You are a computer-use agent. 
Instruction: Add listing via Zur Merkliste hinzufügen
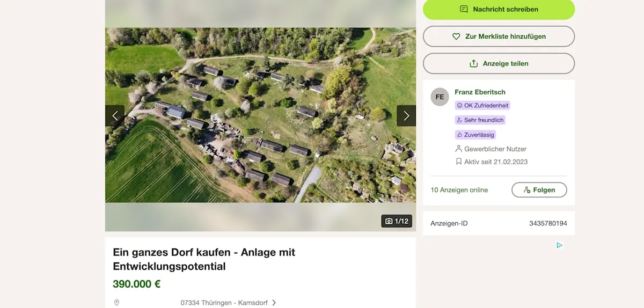coord(499,36)
